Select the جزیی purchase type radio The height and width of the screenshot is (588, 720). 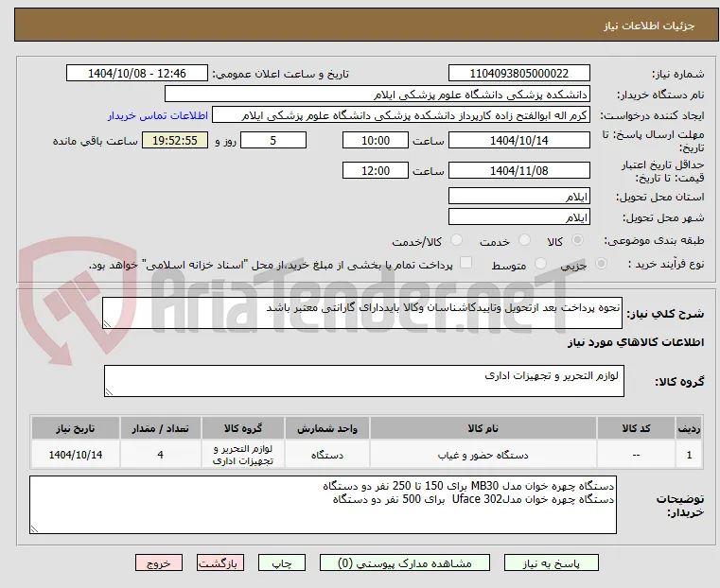[601, 263]
